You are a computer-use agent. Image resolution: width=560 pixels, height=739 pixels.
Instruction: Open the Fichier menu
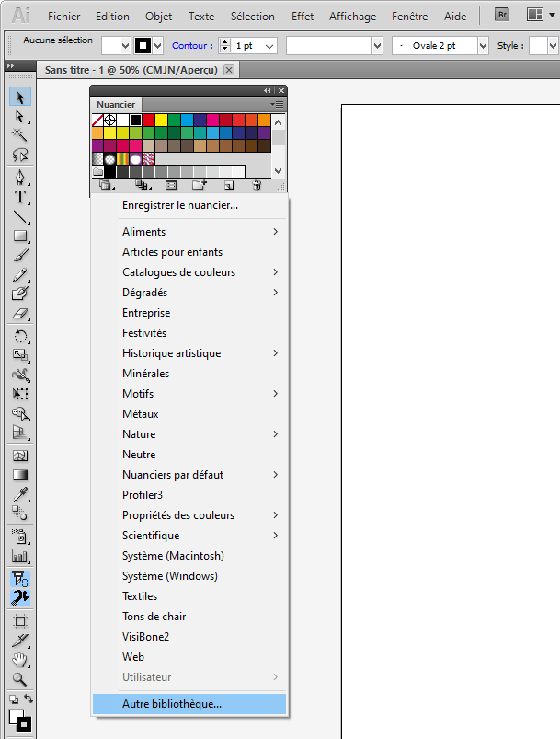pos(64,17)
